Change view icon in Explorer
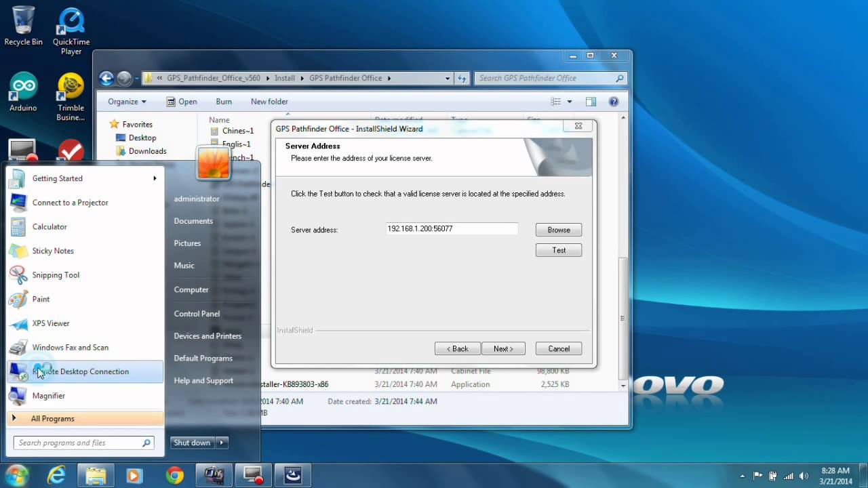This screenshot has height=488, width=868. tap(556, 102)
